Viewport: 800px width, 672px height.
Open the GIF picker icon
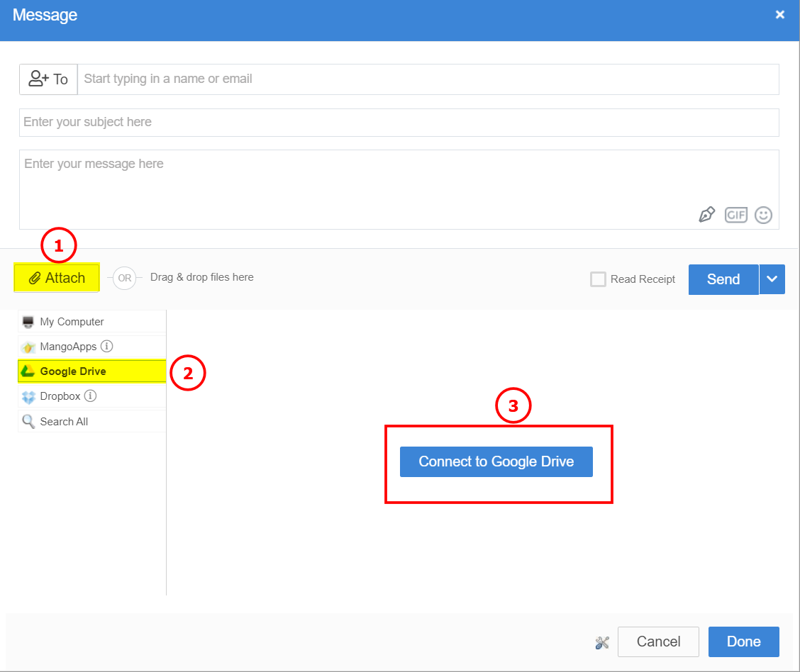coord(735,215)
